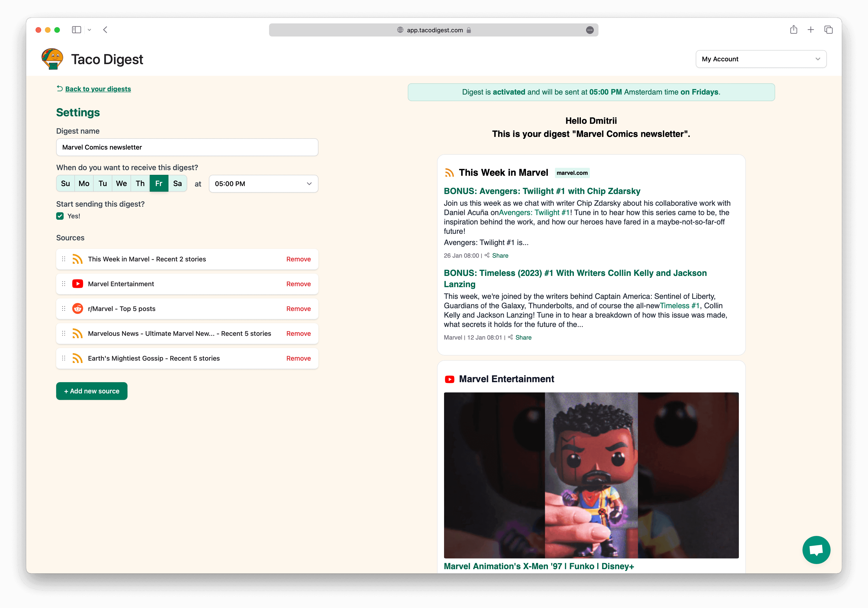The width and height of the screenshot is (868, 608).
Task: Open the chat support bubble
Action: [x=816, y=550]
